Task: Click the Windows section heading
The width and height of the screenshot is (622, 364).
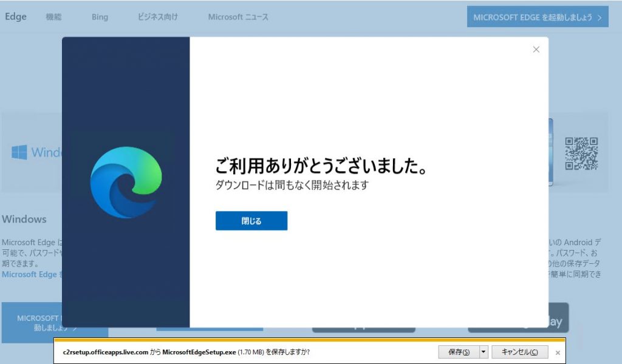Action: pos(24,219)
